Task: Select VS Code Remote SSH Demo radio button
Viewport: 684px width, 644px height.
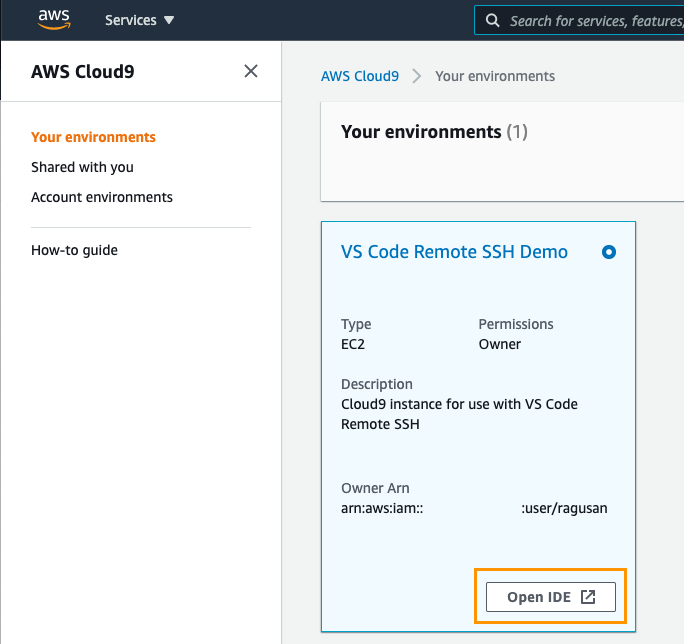Action: coord(609,253)
